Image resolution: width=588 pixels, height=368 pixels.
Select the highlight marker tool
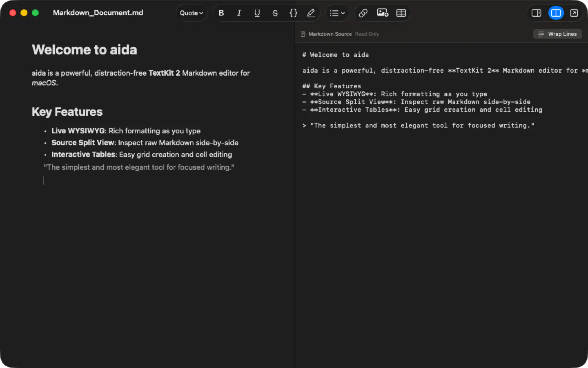[311, 13]
